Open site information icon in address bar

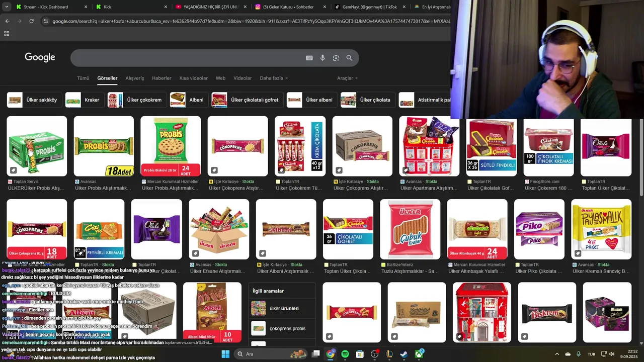[46, 21]
